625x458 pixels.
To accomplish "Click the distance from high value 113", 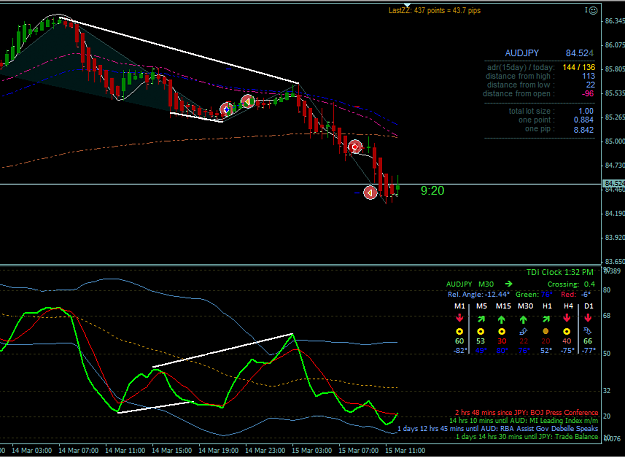I will pos(588,76).
